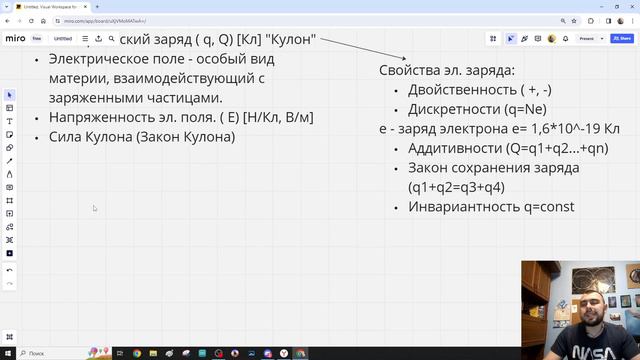
Task: Open Chrome from the taskbar
Action: (x=137, y=353)
